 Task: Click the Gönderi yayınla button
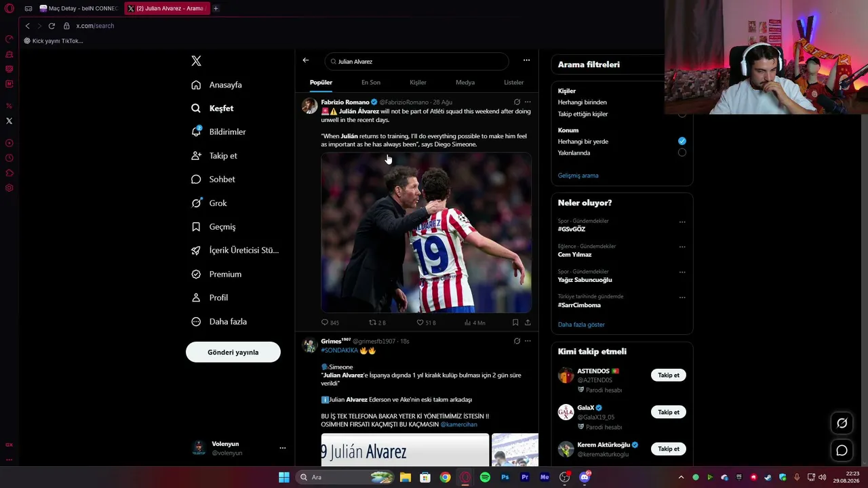click(233, 352)
